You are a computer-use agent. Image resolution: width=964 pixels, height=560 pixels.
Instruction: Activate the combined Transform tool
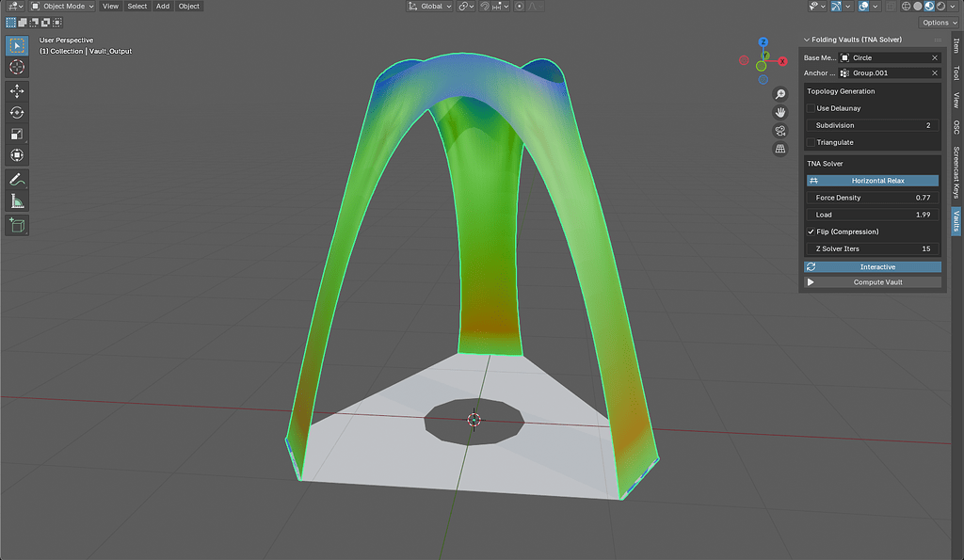17,155
